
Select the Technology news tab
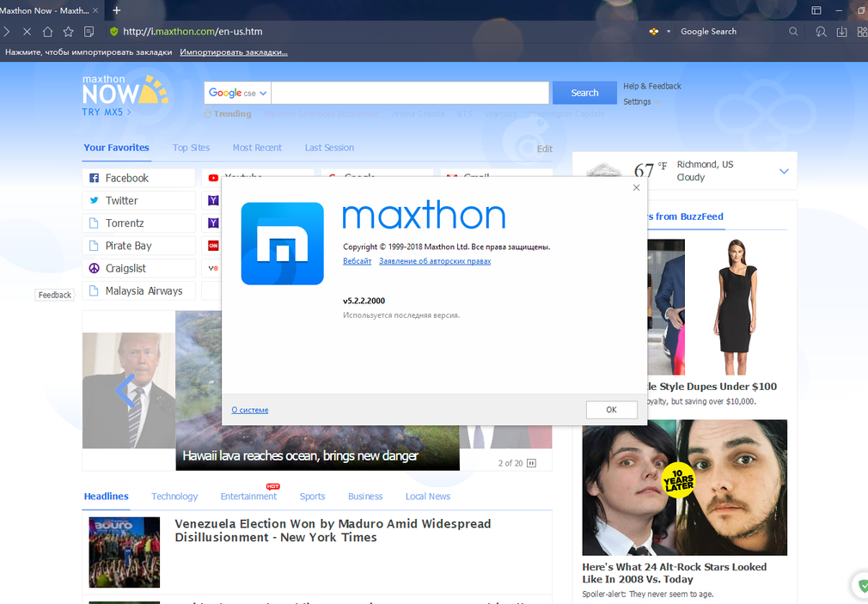coord(174,497)
